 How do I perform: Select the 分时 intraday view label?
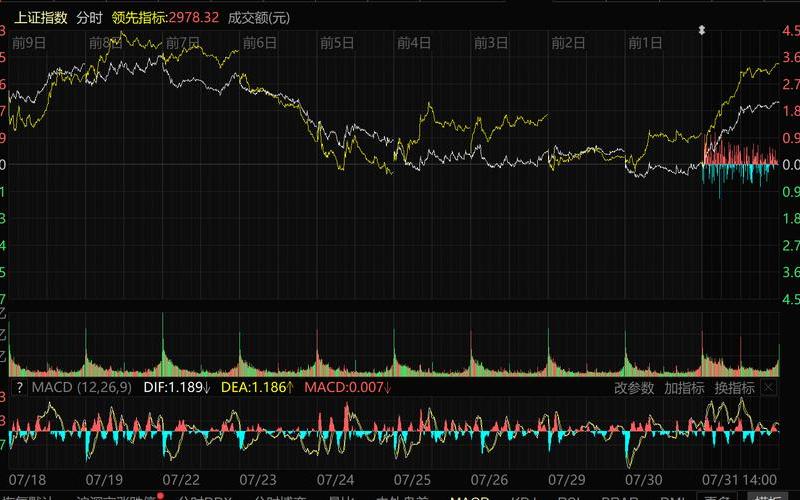click(x=89, y=17)
